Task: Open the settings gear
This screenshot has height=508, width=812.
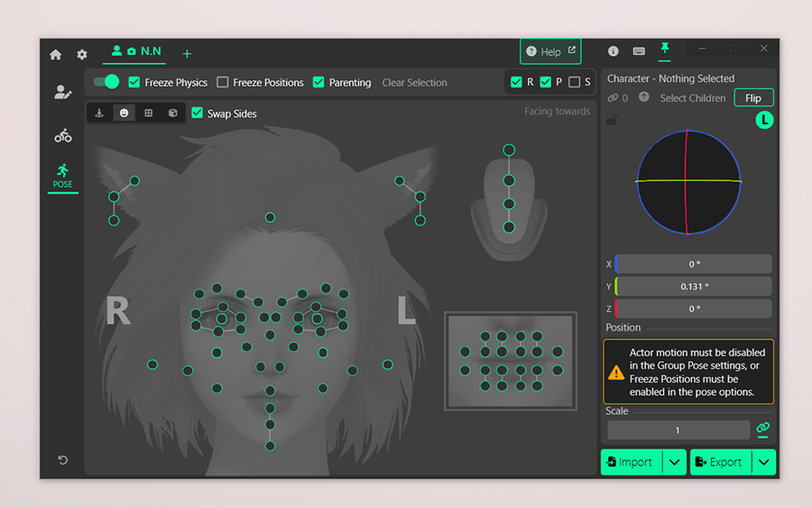Action: pos(82,54)
